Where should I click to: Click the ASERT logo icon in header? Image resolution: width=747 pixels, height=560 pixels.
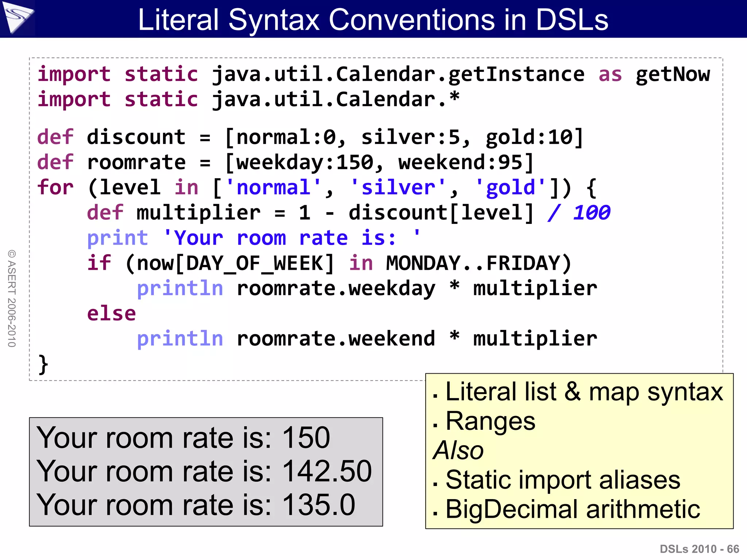pyautogui.click(x=18, y=18)
